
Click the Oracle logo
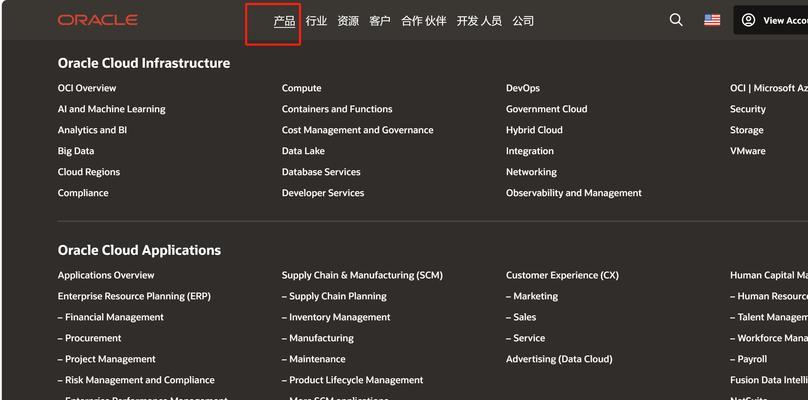click(97, 20)
